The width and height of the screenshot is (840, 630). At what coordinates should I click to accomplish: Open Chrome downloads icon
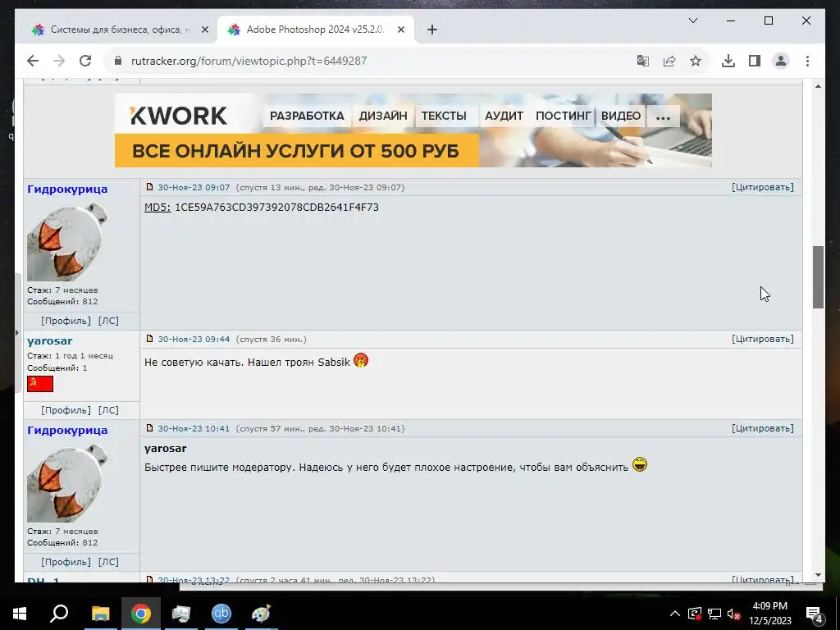(x=728, y=61)
